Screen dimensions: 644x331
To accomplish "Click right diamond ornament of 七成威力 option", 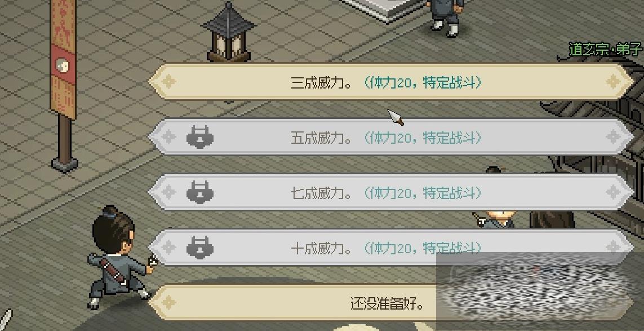I will pyautogui.click(x=613, y=192).
